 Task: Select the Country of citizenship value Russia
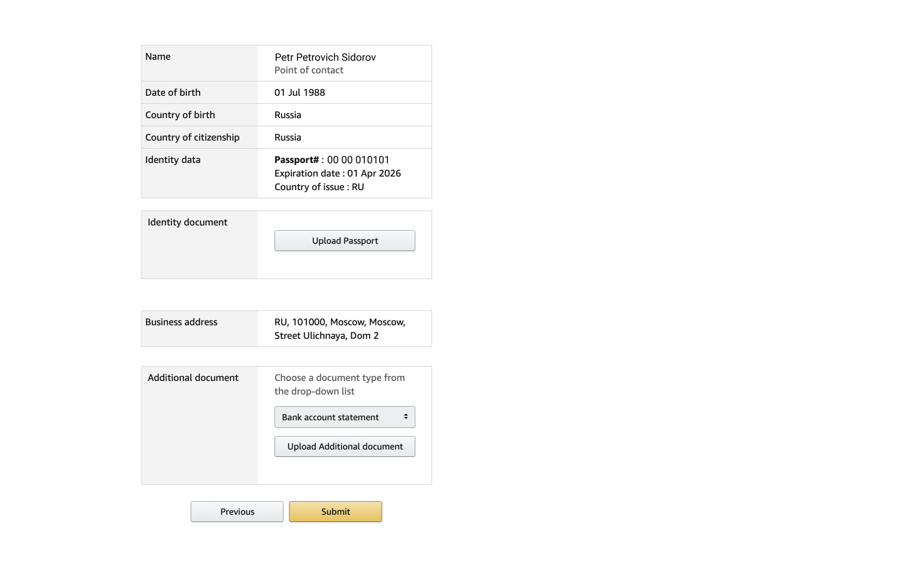coord(287,137)
